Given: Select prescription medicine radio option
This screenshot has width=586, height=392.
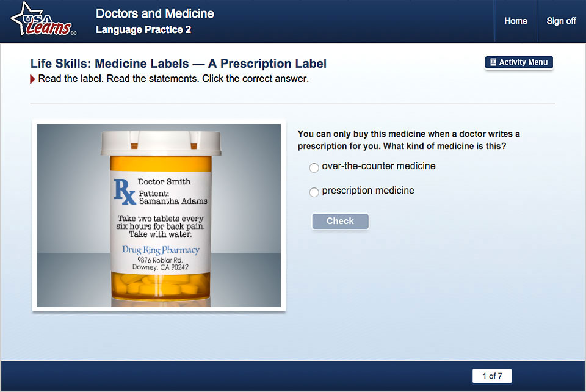Looking at the screenshot, I should pos(314,192).
